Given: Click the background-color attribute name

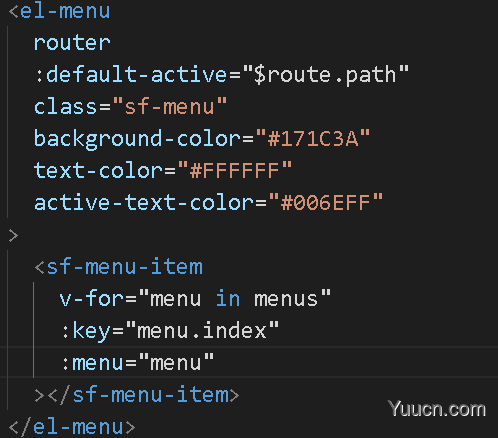Looking at the screenshot, I should (x=137, y=139).
